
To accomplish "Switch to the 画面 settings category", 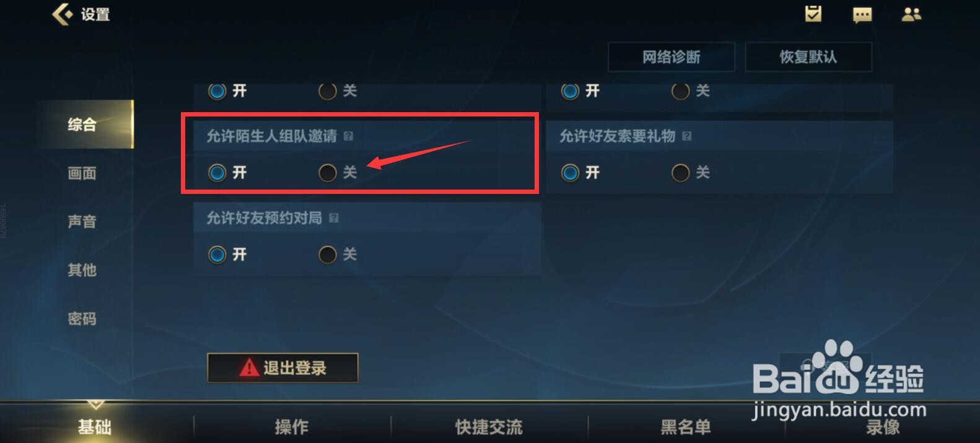I will [x=82, y=173].
